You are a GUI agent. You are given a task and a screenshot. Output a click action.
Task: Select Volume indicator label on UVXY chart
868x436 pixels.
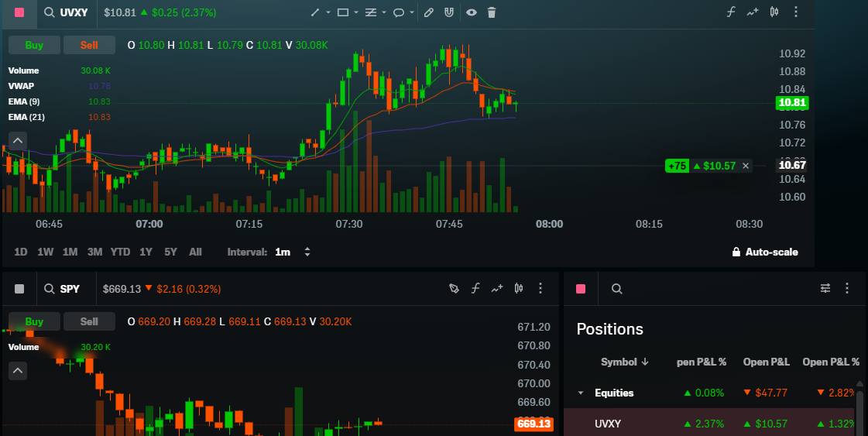click(x=23, y=70)
